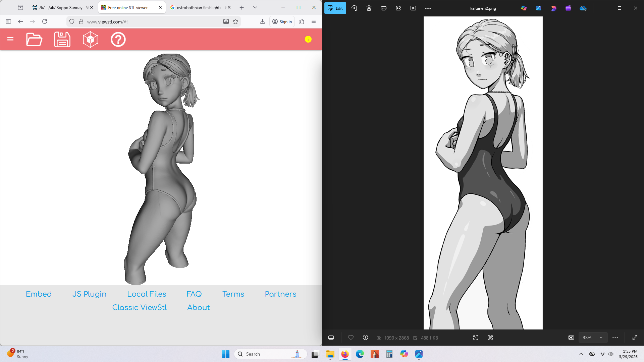644x362 pixels.
Task: Click Edit button in Photos
Action: click(x=335, y=8)
